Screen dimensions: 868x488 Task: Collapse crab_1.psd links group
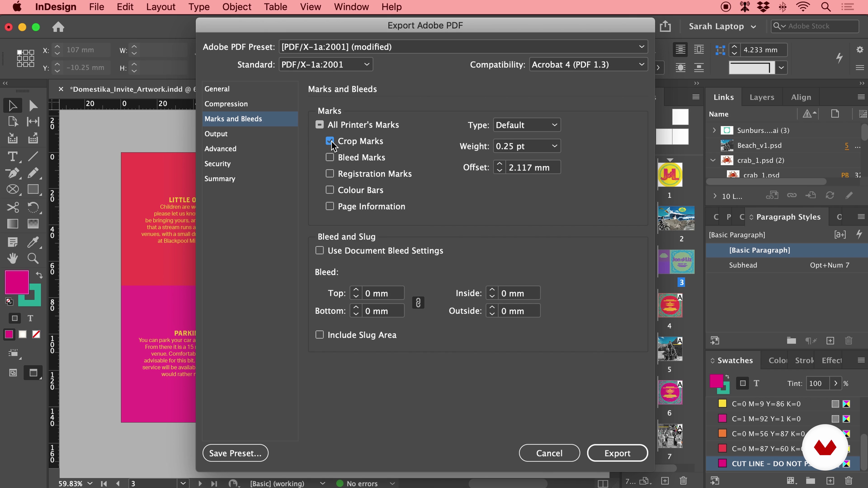point(713,160)
